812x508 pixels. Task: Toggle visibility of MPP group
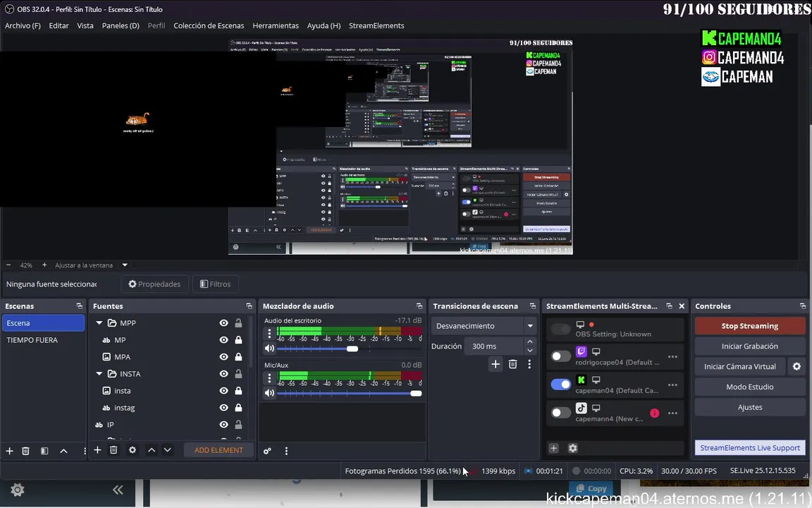click(x=223, y=323)
